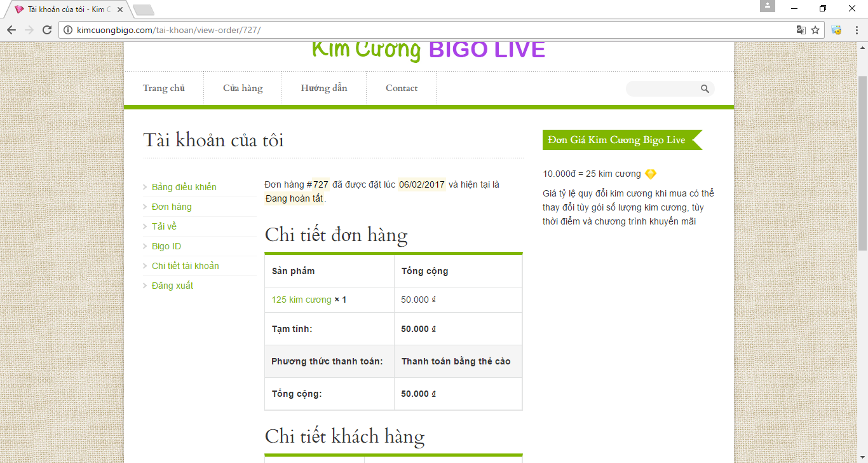Screen dimensions: 868x463
Task: Open the Bigo ID account link
Action: click(x=166, y=246)
